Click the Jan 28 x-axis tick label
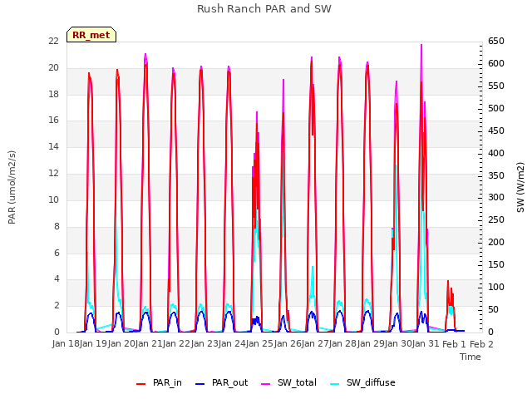The width and height of the screenshot is (532, 399). [342, 344]
